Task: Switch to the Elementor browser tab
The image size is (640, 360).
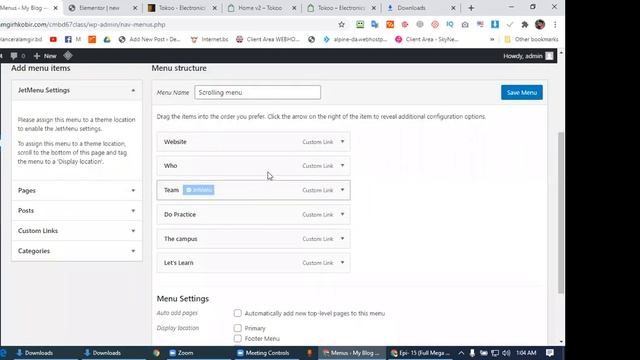Action: coord(99,8)
